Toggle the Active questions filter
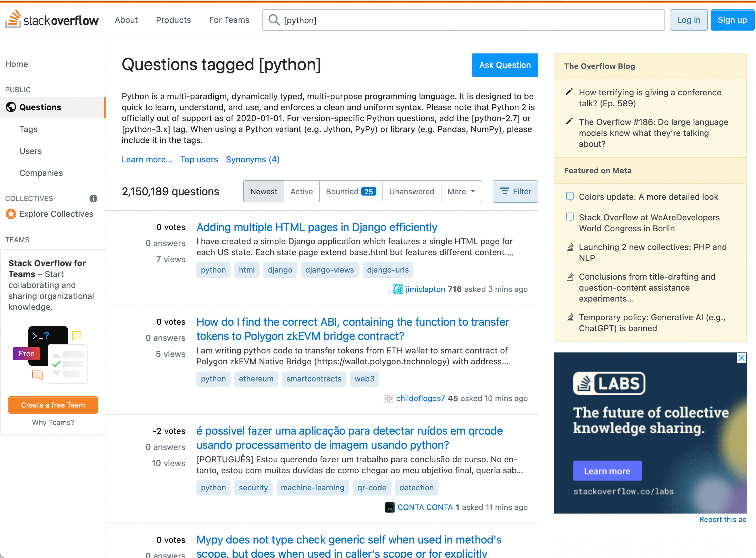Viewport: 756px width, 558px height. 302,191
